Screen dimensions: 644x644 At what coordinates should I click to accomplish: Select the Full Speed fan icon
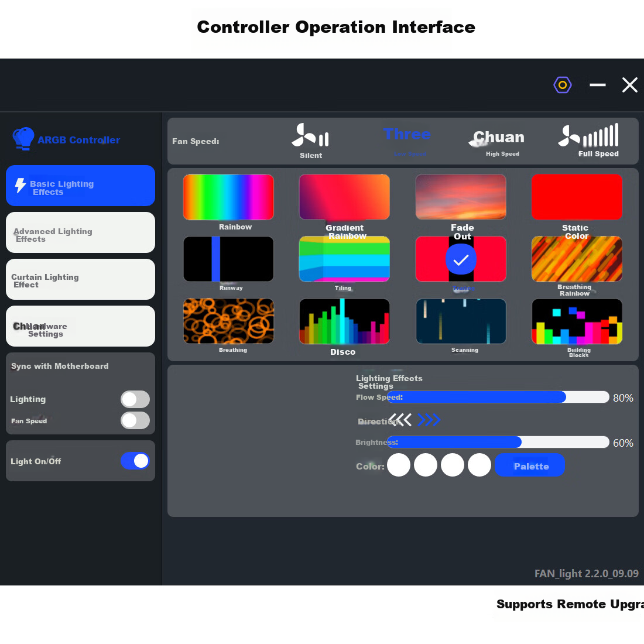588,135
